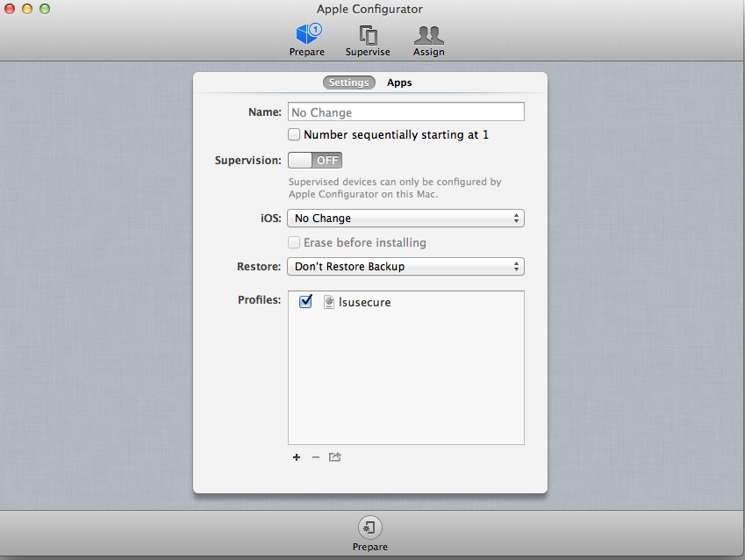Close the Apple Configurator window

tap(10, 9)
